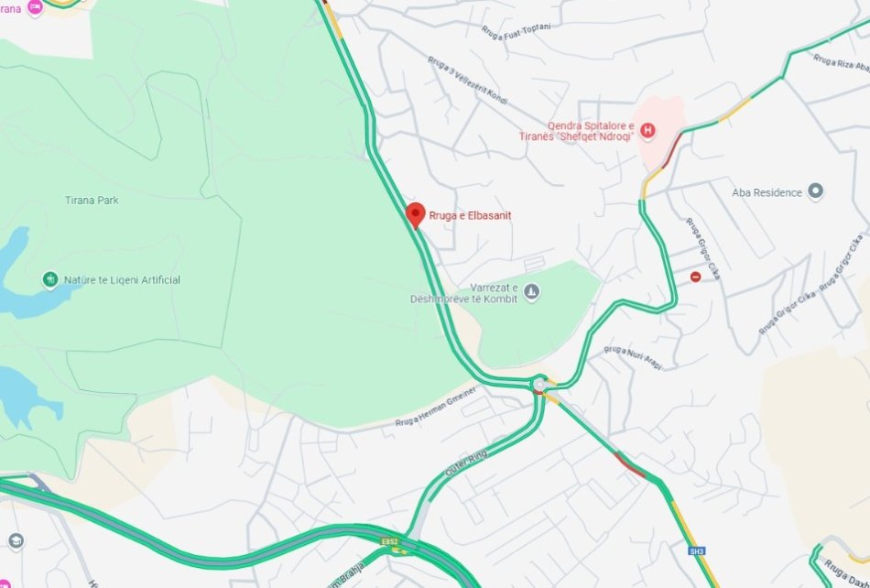Select the E852 road shield
The image size is (870, 588).
(389, 541)
